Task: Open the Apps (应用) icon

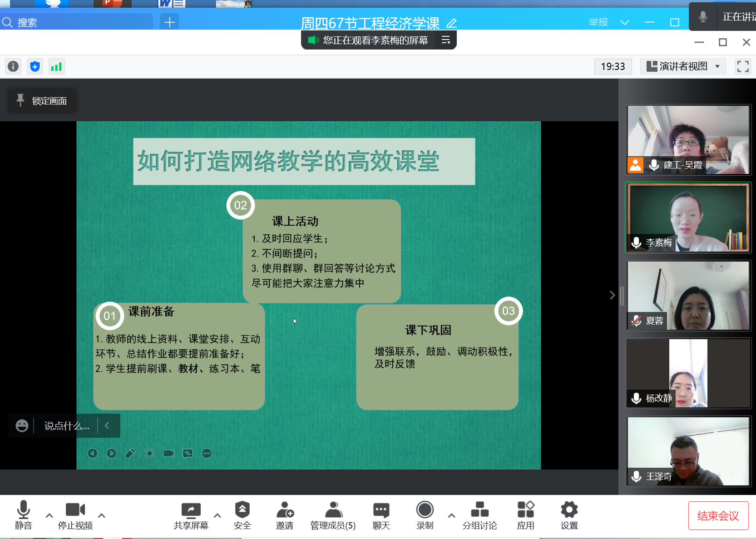Action: (x=525, y=510)
